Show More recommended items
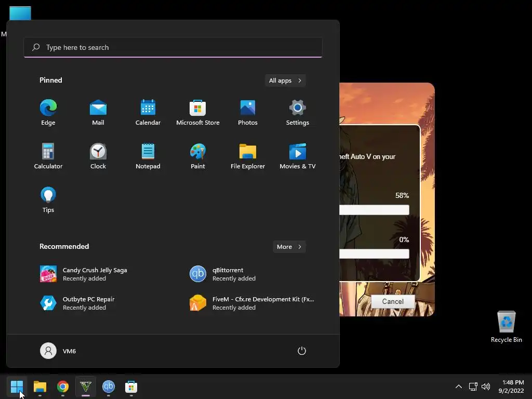 [x=289, y=247]
